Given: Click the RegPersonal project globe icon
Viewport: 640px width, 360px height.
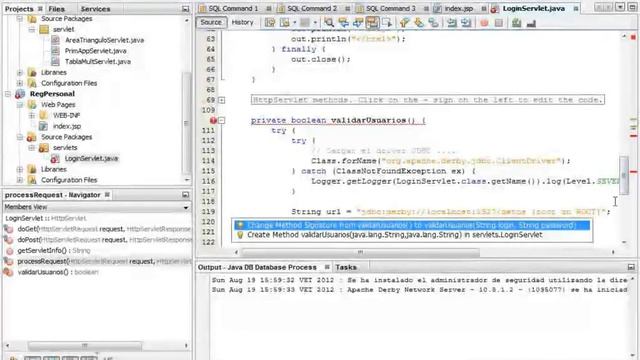Looking at the screenshot, I should point(20,94).
